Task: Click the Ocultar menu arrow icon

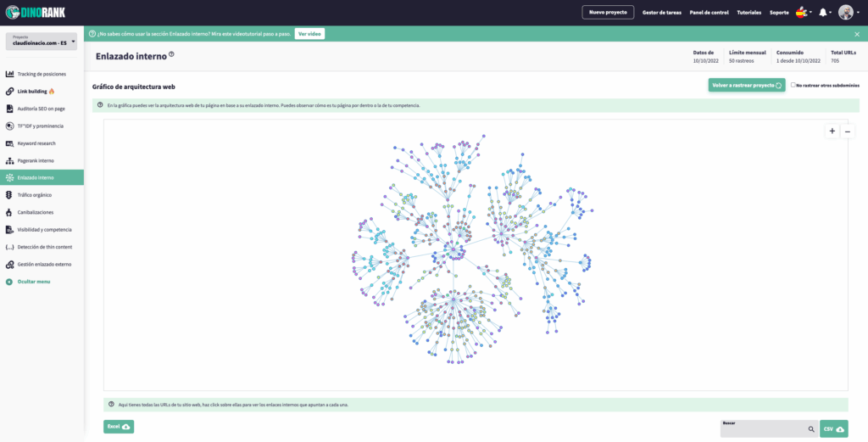Action: point(9,282)
